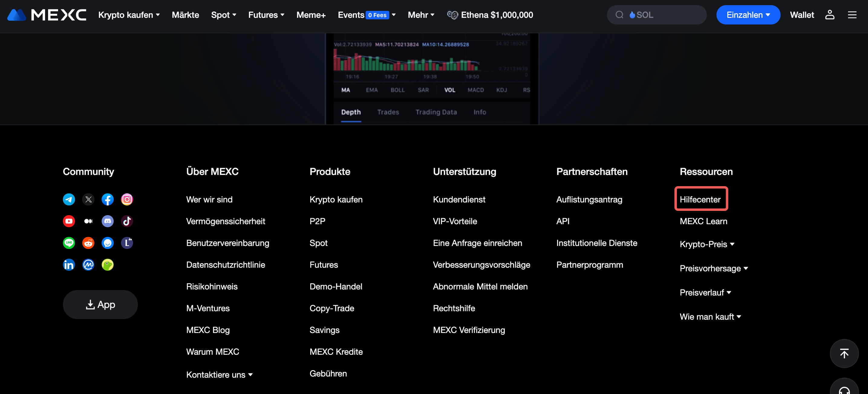This screenshot has height=394, width=868.
Task: Open the Instagram community icon
Action: pyautogui.click(x=127, y=199)
